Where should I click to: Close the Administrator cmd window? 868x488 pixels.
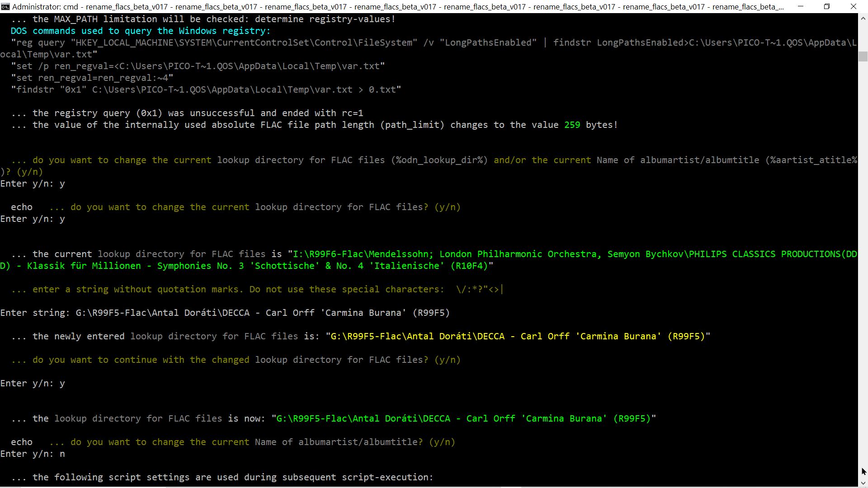tap(854, 7)
